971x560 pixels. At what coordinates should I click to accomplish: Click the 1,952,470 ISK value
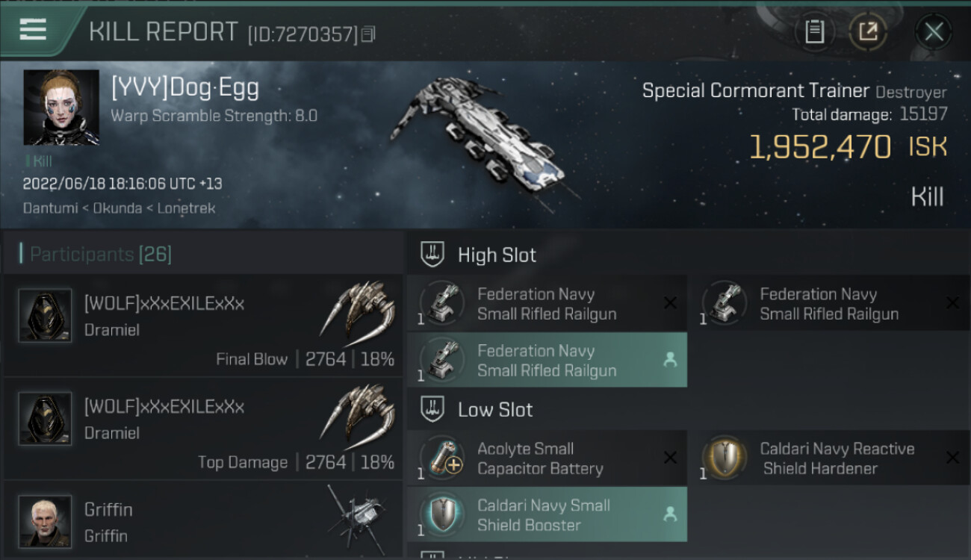click(x=820, y=147)
